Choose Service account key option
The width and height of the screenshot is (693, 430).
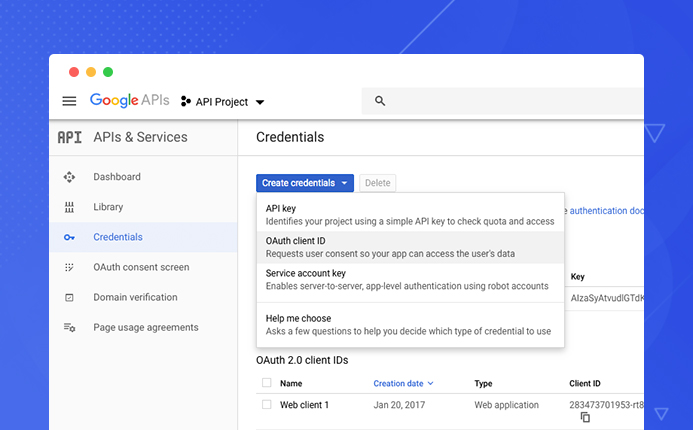tap(410, 279)
